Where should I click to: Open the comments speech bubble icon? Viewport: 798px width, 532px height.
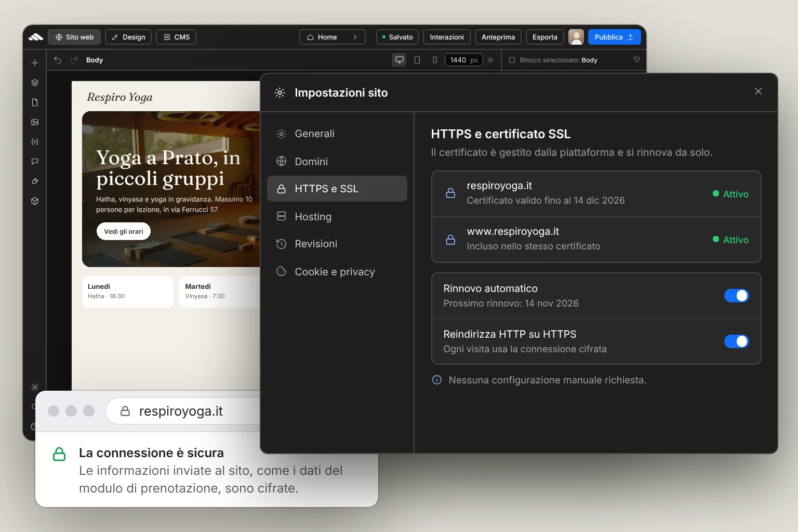[x=35, y=162]
